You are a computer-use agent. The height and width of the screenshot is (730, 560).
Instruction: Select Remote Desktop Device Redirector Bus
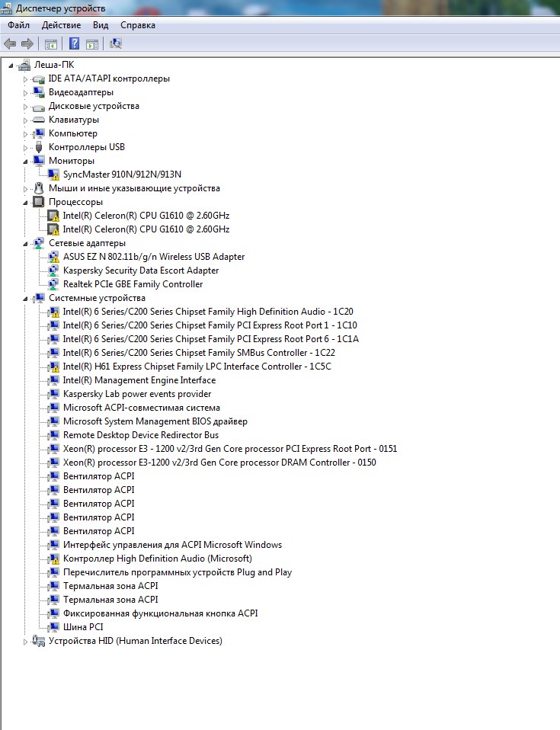141,435
